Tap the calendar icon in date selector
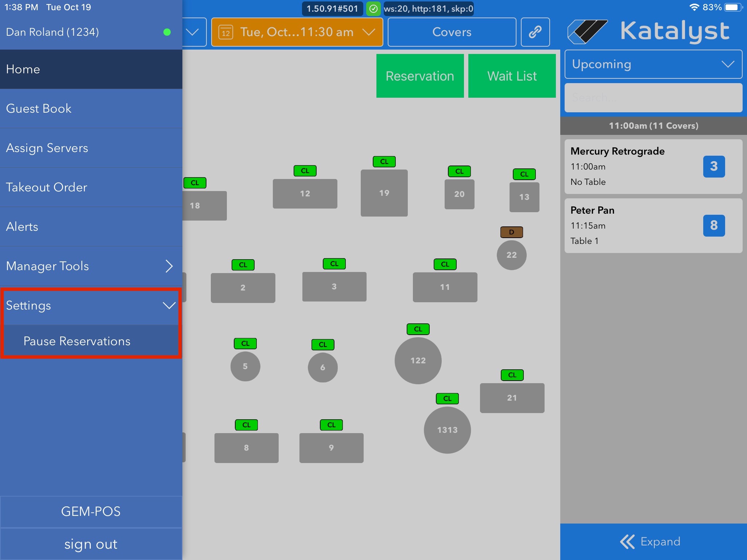 point(226,32)
